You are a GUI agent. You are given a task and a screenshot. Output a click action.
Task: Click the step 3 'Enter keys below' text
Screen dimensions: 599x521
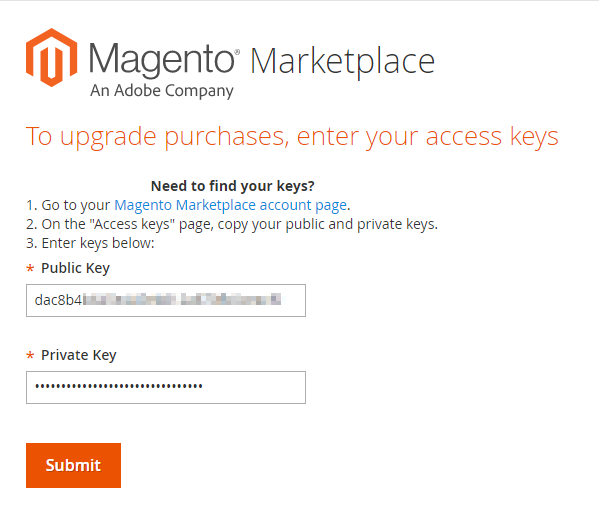pyautogui.click(x=90, y=243)
